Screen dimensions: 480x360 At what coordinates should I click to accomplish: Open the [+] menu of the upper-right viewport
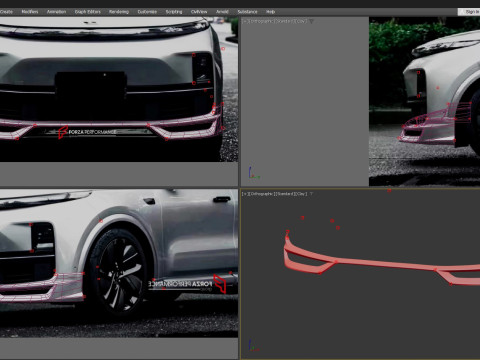coord(245,21)
